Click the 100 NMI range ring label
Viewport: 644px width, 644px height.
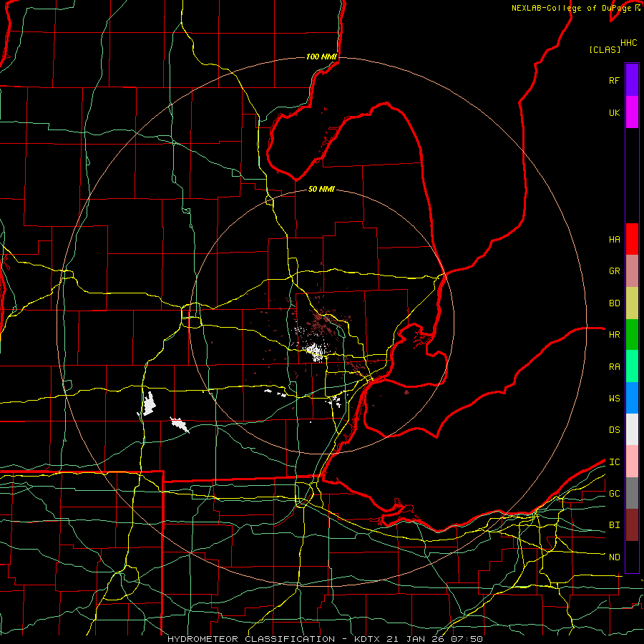[x=321, y=57]
